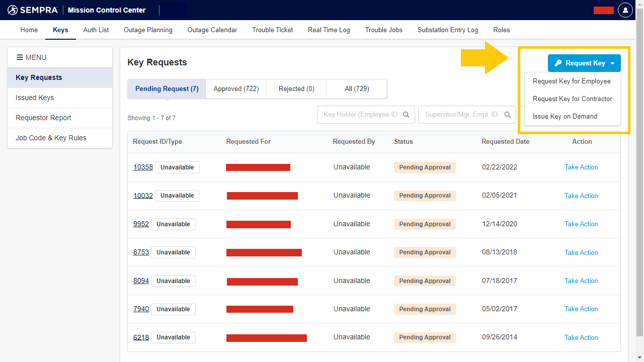644x362 pixels.
Task: Click the hamburger MENU icon
Action: tap(20, 57)
